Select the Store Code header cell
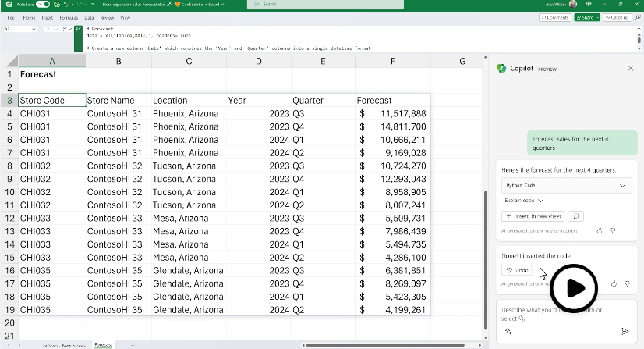The height and width of the screenshot is (349, 644). [51, 100]
